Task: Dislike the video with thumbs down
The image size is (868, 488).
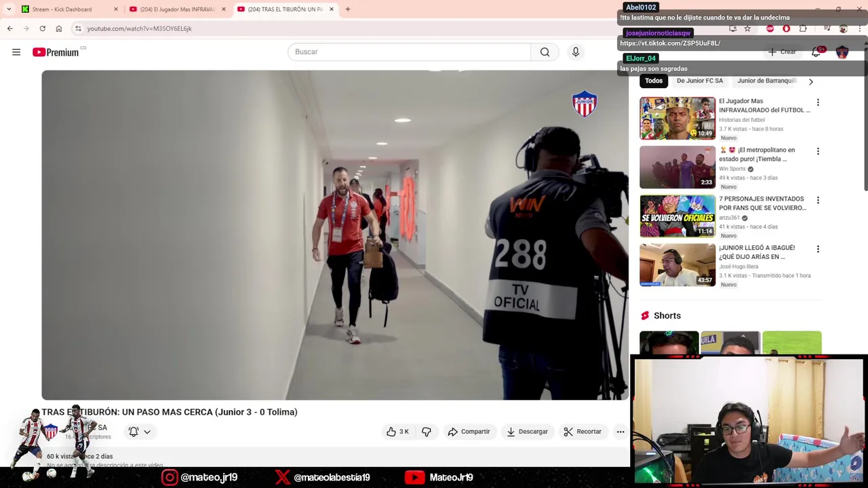Action: (427, 432)
